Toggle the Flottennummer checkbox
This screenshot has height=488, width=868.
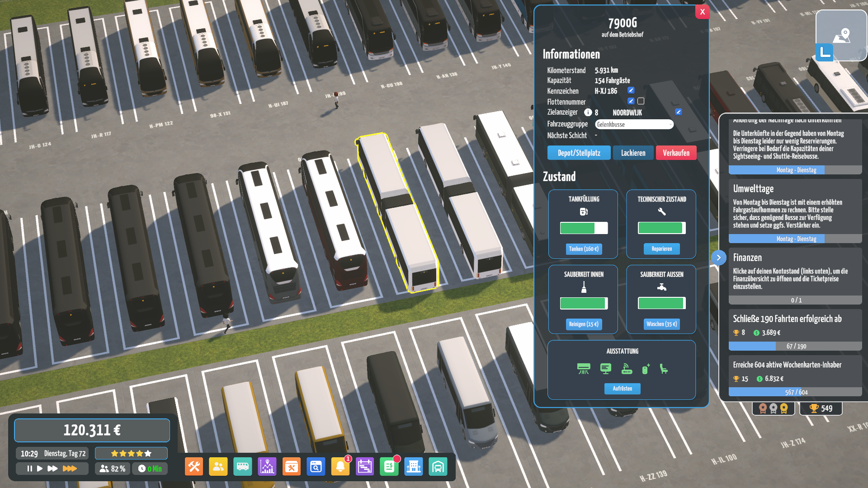641,101
